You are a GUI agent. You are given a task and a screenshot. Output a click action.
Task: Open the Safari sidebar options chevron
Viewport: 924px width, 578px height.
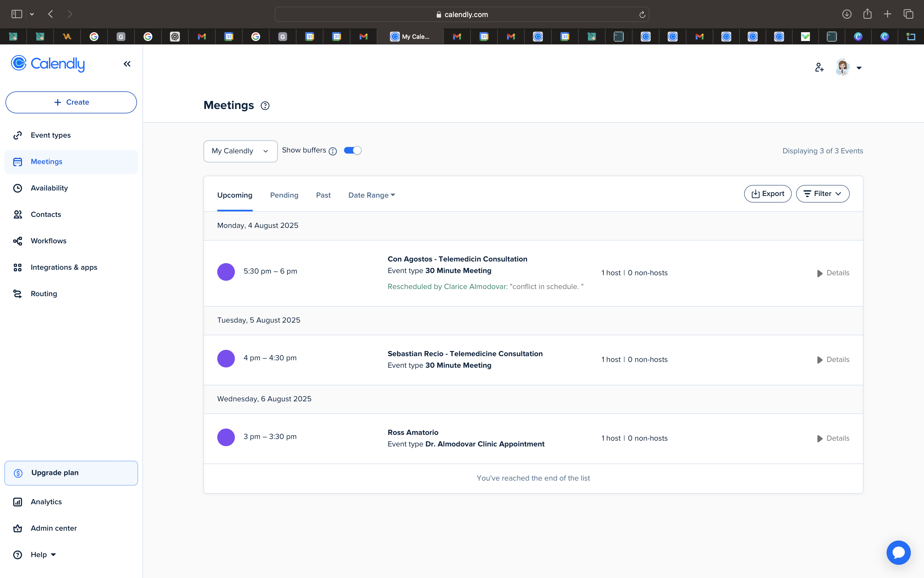[32, 14]
